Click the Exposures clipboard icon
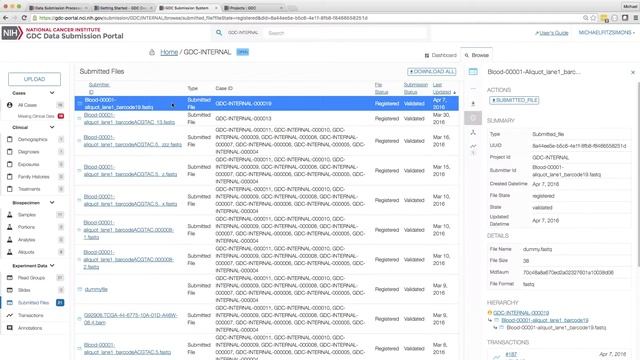Screen dimensions: 640x360 10,164
